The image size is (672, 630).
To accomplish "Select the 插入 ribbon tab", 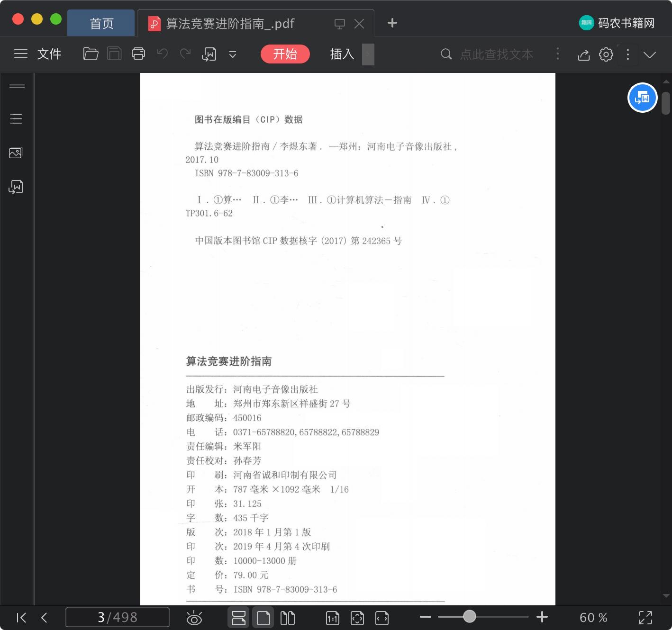I will [x=342, y=54].
